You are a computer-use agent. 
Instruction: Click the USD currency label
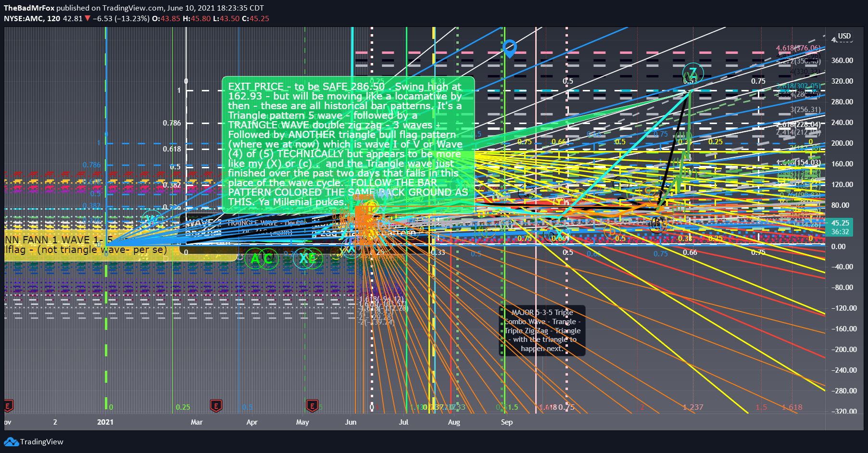(x=844, y=36)
